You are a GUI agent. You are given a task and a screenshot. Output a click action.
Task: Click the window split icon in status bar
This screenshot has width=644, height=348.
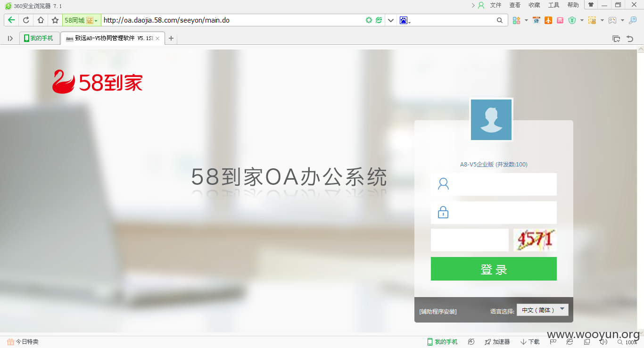(x=587, y=342)
